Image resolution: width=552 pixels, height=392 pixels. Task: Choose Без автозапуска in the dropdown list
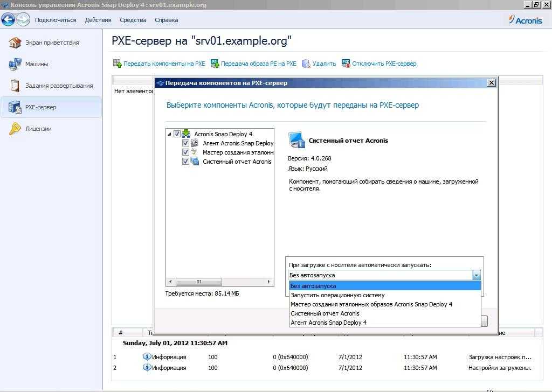[385, 286]
